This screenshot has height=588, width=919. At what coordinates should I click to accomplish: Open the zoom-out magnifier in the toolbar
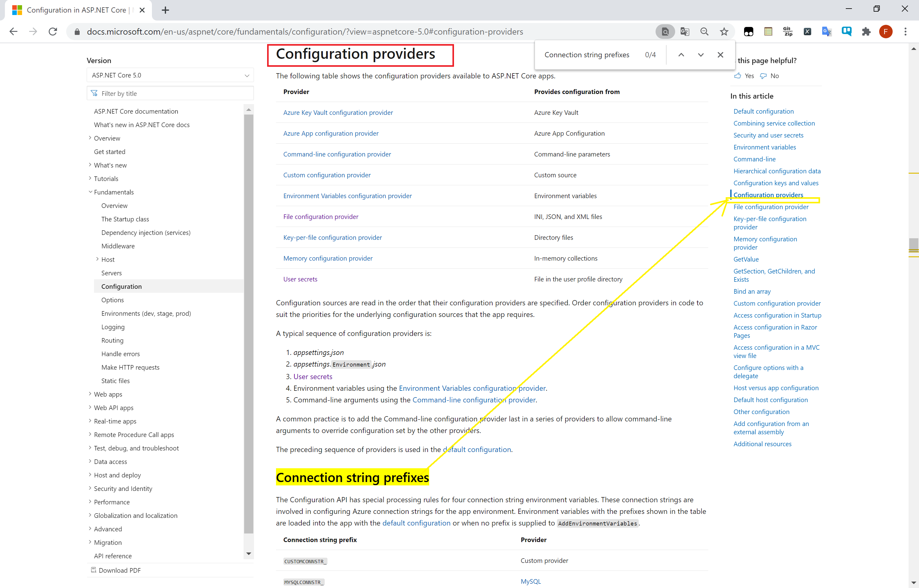click(705, 31)
